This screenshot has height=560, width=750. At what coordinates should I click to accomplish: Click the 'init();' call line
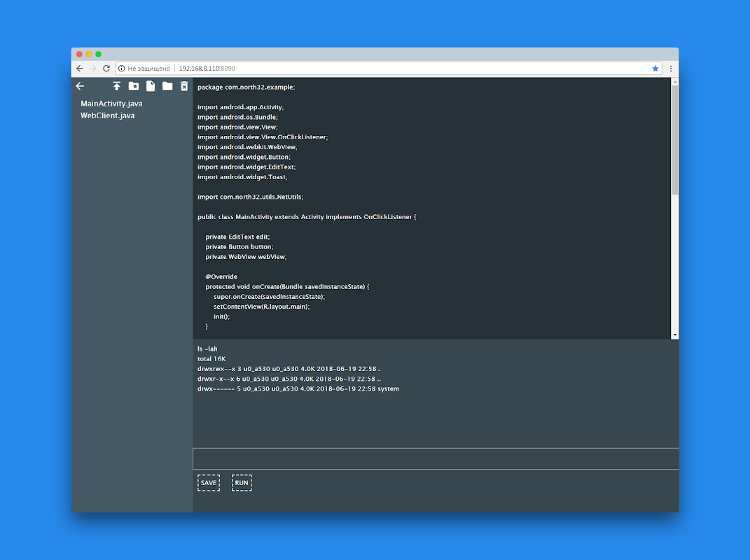point(221,317)
